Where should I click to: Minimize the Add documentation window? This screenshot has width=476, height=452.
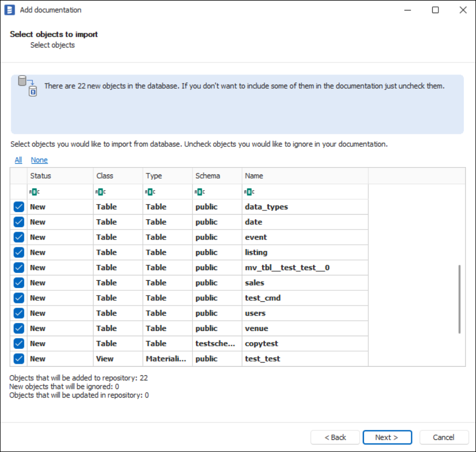[x=408, y=10]
